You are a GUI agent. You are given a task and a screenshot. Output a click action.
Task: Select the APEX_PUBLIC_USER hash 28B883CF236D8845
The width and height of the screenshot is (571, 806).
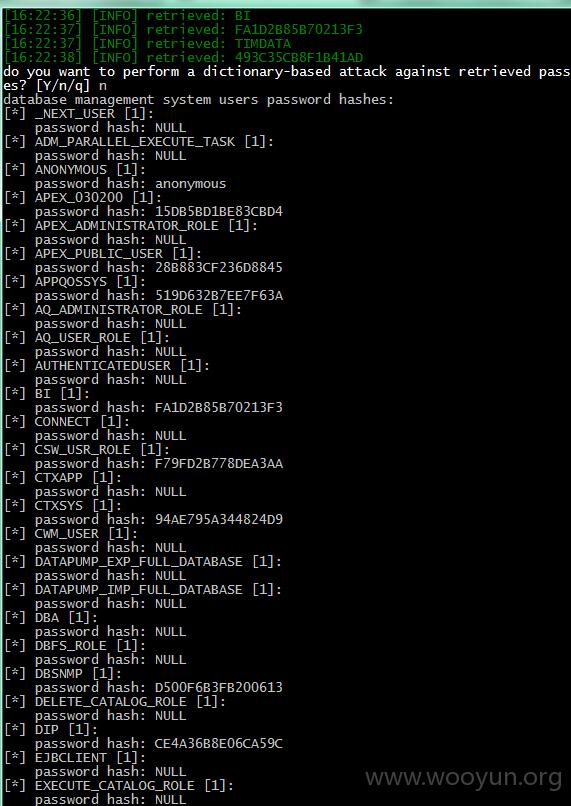(218, 267)
